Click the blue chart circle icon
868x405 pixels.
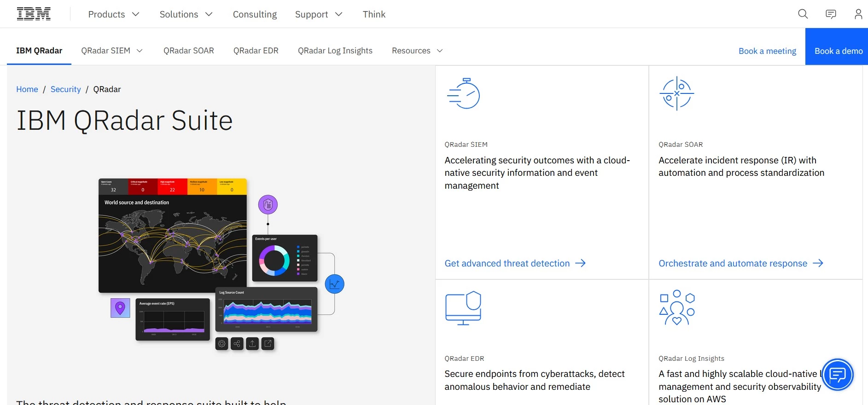click(x=335, y=284)
